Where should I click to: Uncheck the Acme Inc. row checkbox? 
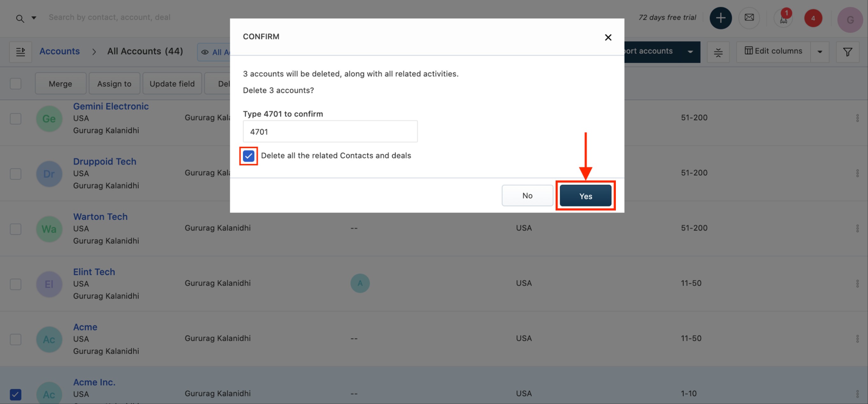[16, 394]
